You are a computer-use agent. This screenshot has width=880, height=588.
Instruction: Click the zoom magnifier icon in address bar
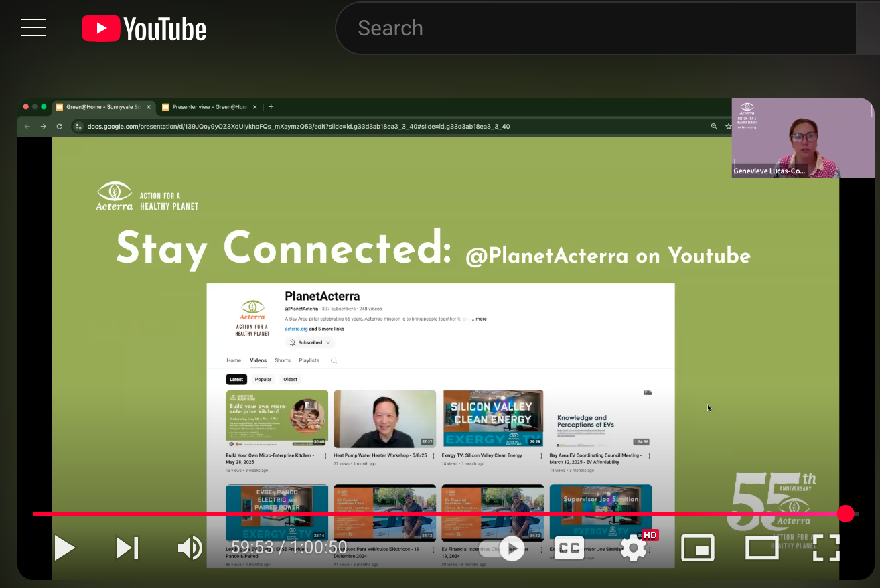714,126
